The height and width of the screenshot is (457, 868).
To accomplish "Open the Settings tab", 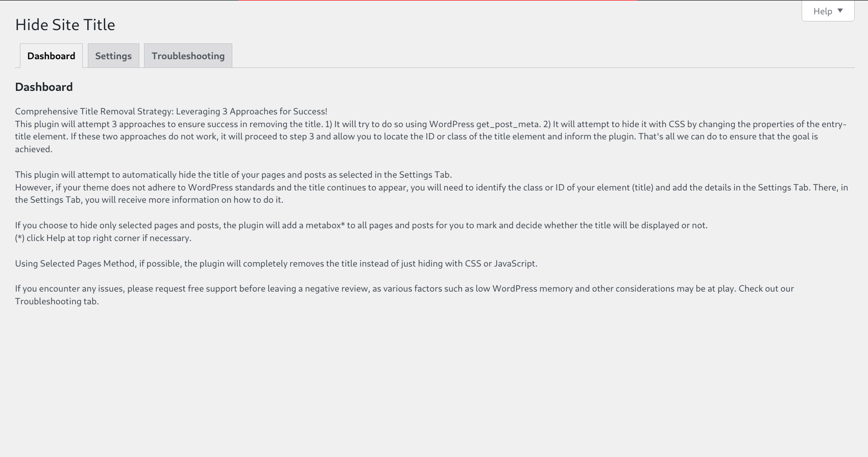I will point(113,56).
